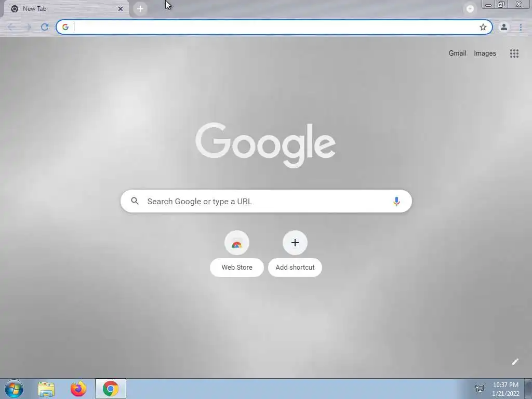Image resolution: width=532 pixels, height=399 pixels.
Task: Select the New Tab tab
Action: click(x=66, y=9)
